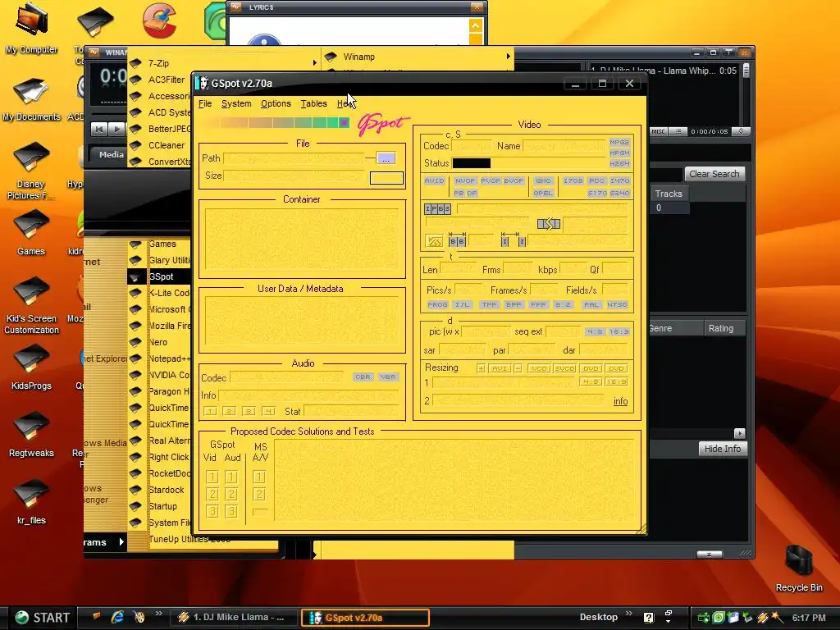This screenshot has width=840, height=630.
Task: Select the SVCD resizing preset
Action: tap(564, 368)
